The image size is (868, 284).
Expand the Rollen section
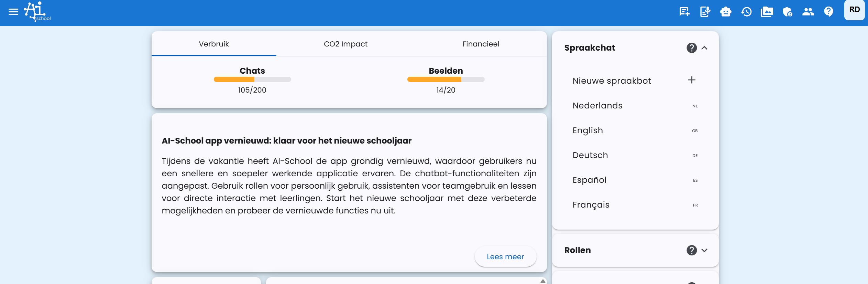click(705, 250)
